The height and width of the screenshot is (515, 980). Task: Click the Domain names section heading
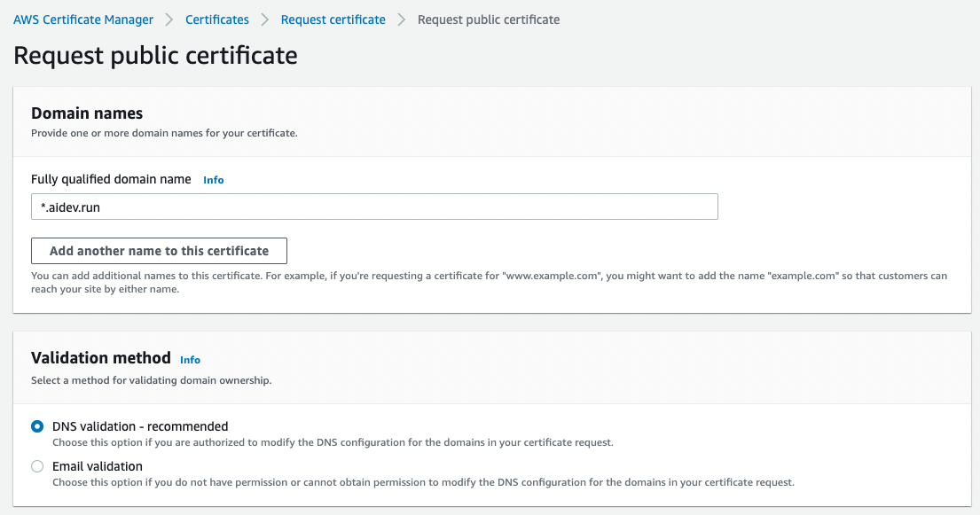87,113
